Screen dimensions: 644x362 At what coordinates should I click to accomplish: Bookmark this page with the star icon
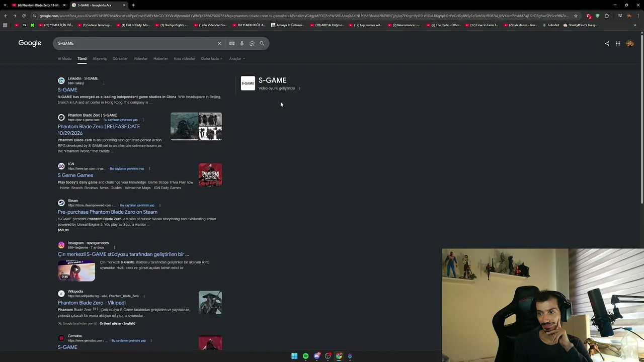pos(576,16)
